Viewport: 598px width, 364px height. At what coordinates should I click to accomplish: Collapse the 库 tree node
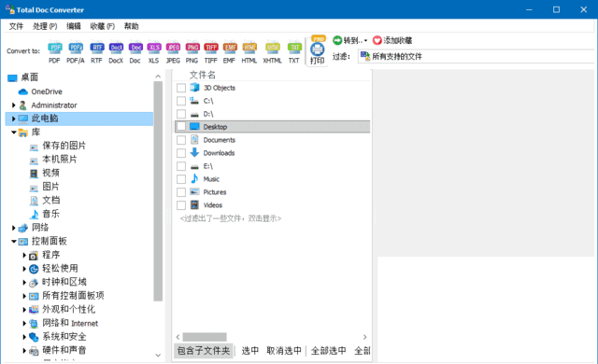[14, 133]
